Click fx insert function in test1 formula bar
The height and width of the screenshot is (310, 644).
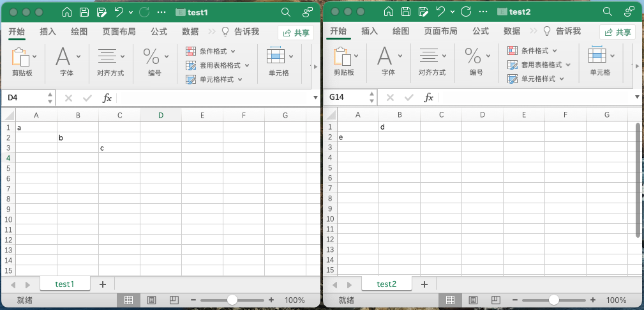tap(107, 98)
